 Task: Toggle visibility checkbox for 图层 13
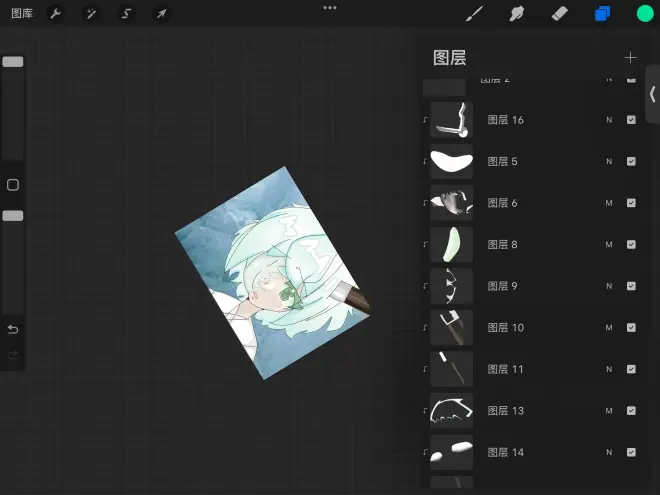631,411
